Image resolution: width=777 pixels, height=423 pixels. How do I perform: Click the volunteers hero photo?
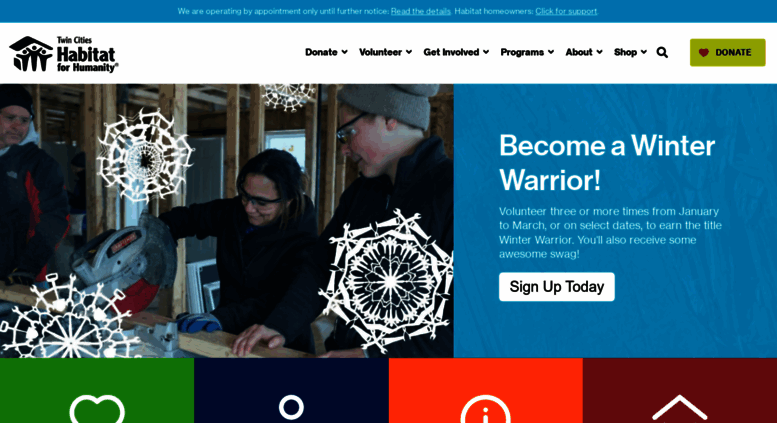tap(226, 221)
